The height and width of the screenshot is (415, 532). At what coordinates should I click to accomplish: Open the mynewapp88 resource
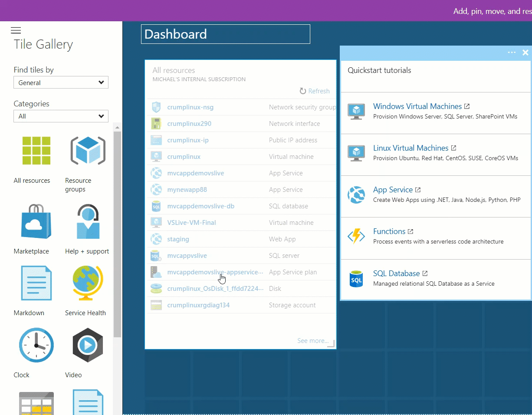point(187,190)
